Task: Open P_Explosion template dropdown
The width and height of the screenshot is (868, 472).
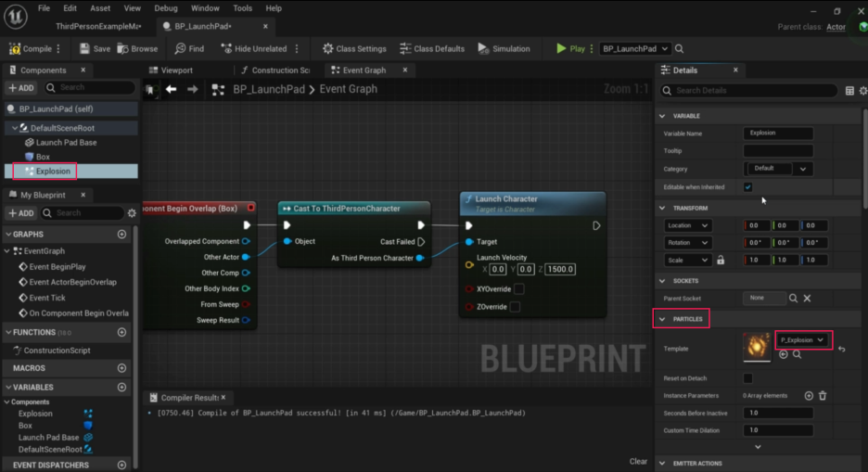Action: (x=803, y=340)
